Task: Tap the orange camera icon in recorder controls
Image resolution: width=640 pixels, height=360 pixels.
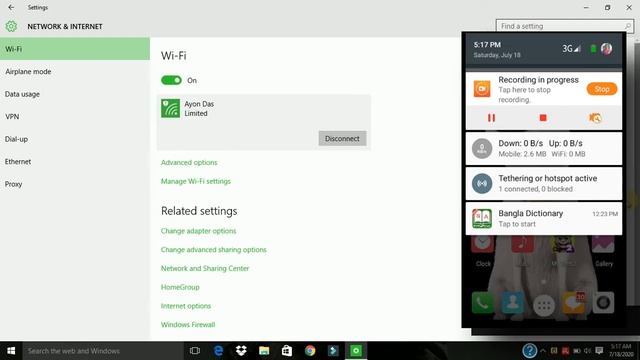Action: [x=595, y=118]
